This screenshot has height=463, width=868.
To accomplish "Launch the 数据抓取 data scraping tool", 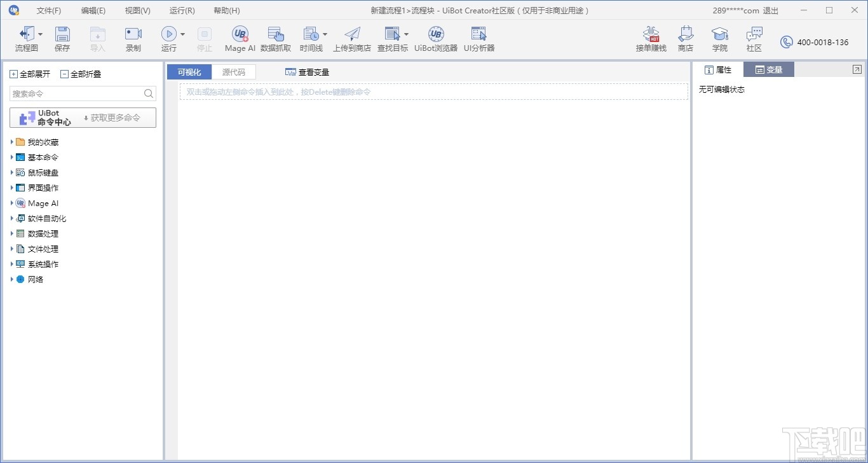I will point(276,34).
